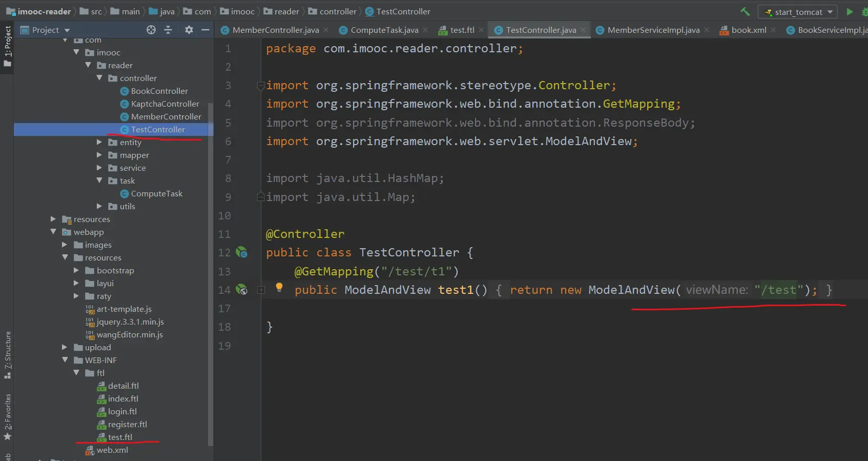Image resolution: width=868 pixels, height=461 pixels.
Task: Hide the Project panel with minus icon
Action: click(x=205, y=30)
